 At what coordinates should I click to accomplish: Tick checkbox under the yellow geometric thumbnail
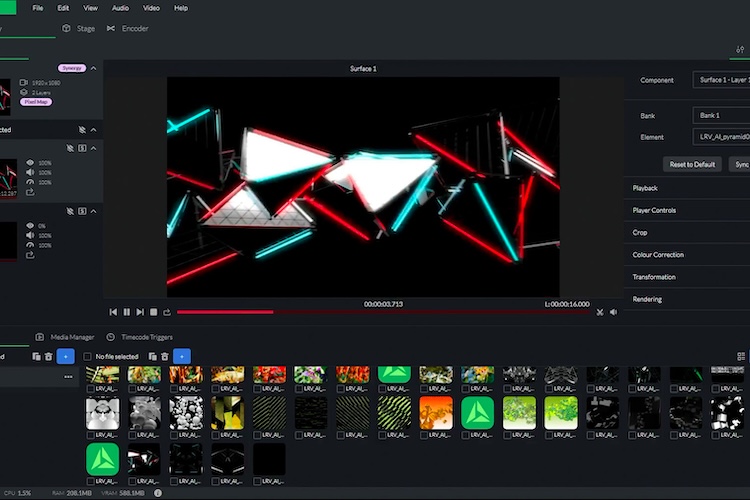(x=215, y=435)
